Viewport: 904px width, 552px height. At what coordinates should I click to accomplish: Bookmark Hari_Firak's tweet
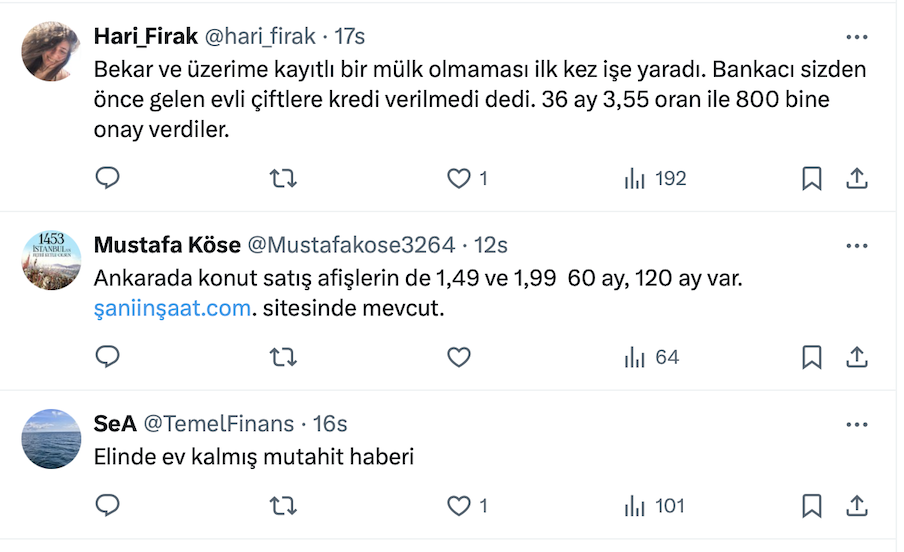point(812,179)
